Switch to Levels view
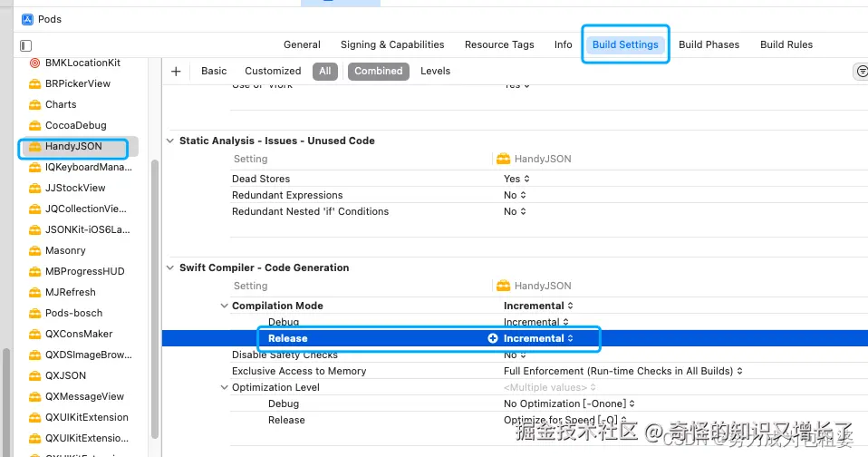 point(435,71)
